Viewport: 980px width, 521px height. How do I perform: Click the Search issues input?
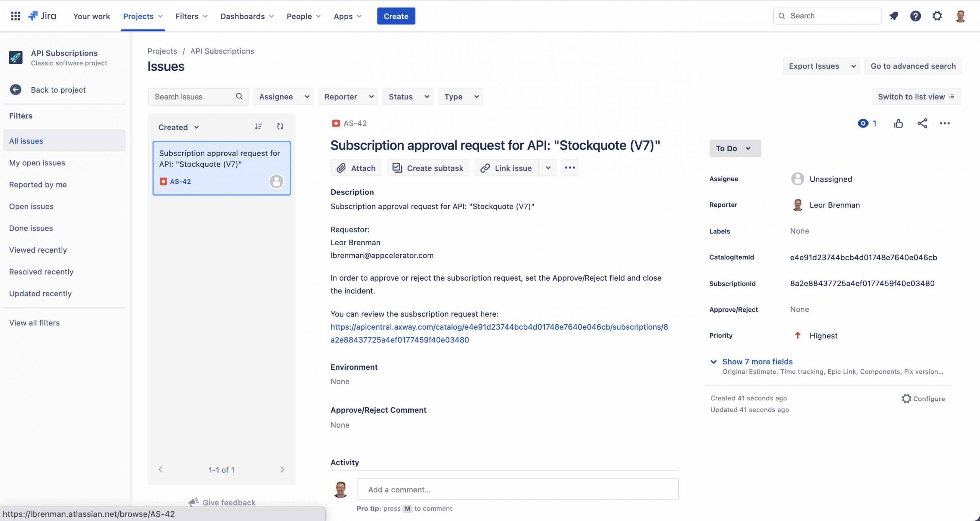(x=198, y=96)
